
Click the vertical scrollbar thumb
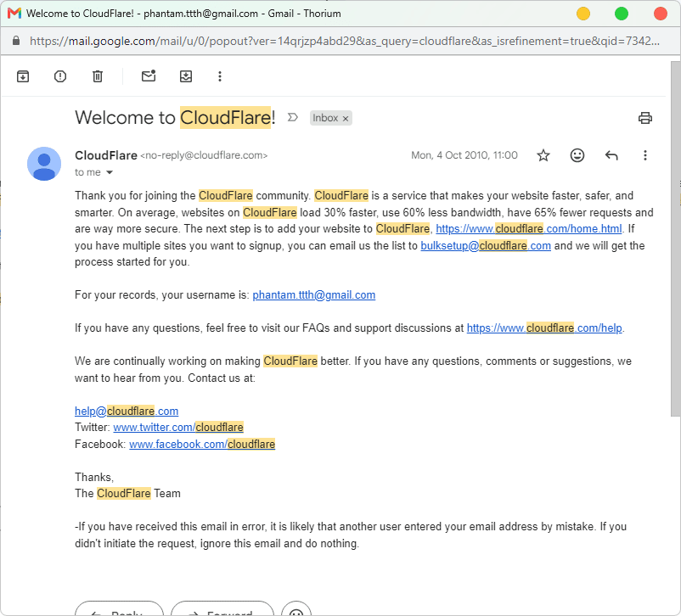click(675, 238)
